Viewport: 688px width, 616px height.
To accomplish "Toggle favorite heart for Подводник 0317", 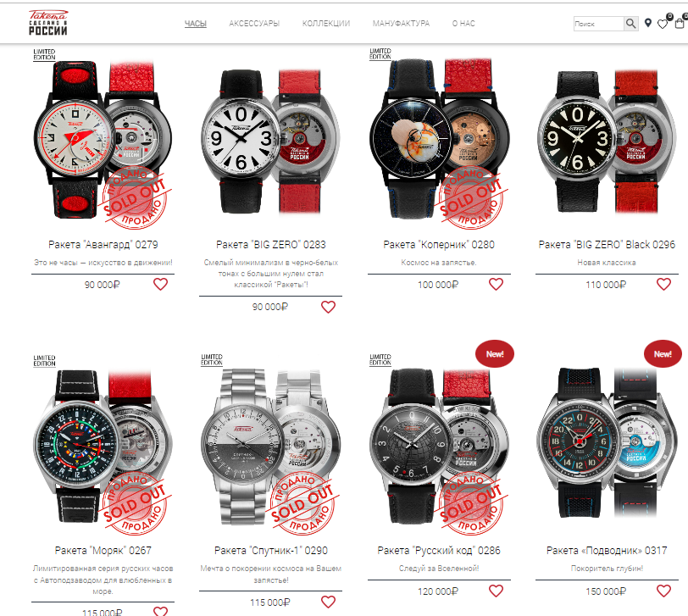I will pyautogui.click(x=663, y=591).
